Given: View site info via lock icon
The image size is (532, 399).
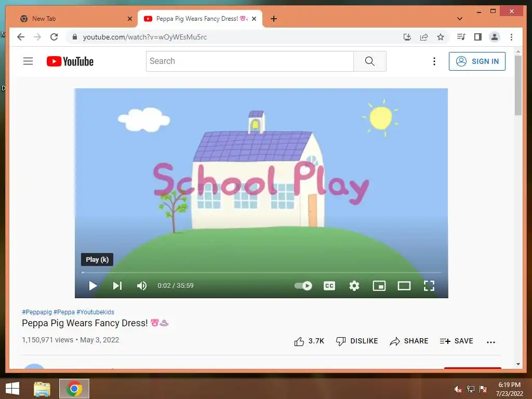Looking at the screenshot, I should [75, 37].
